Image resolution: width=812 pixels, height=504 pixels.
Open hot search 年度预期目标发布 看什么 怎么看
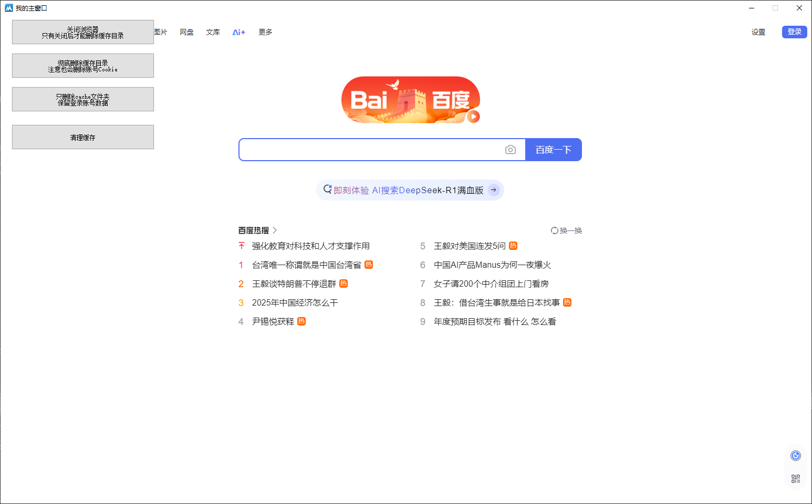tap(495, 321)
